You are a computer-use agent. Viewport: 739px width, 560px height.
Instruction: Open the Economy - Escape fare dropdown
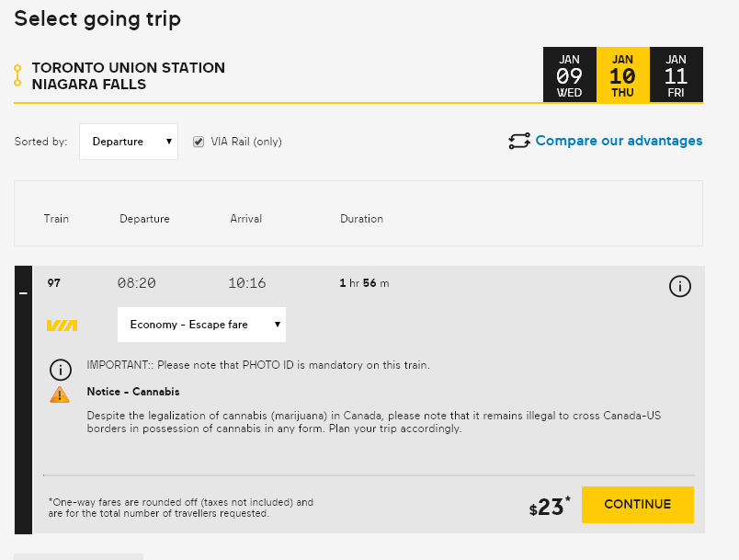[x=201, y=325]
